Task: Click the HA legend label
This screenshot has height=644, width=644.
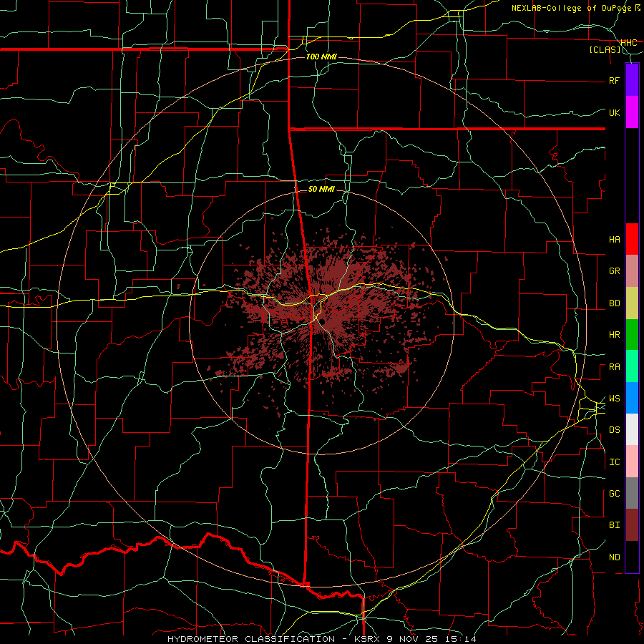Action: [x=614, y=240]
